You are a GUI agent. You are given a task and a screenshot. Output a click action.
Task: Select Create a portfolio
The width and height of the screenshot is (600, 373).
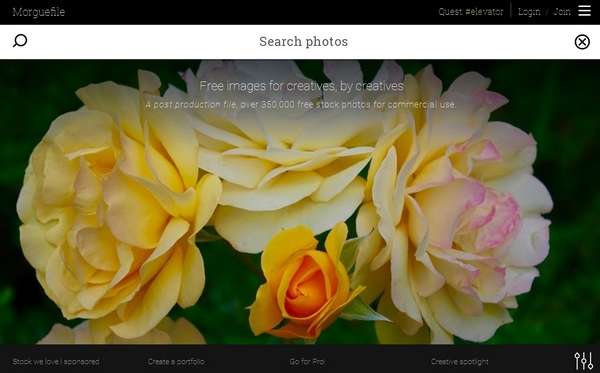tap(176, 362)
